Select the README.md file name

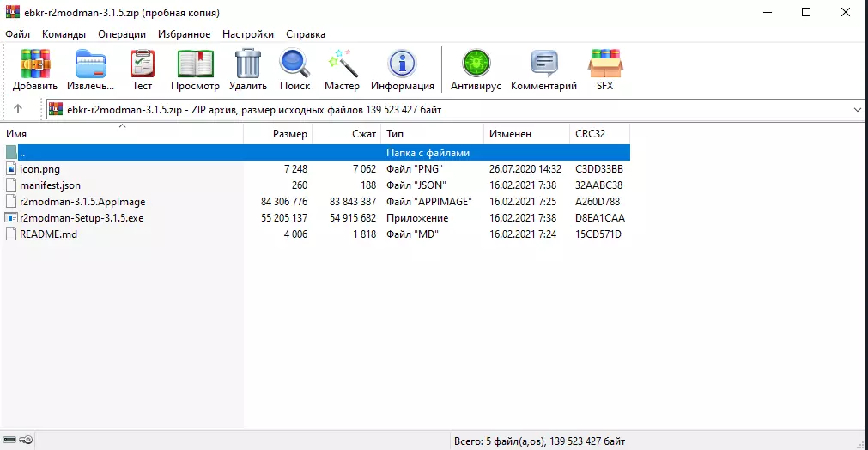click(49, 234)
